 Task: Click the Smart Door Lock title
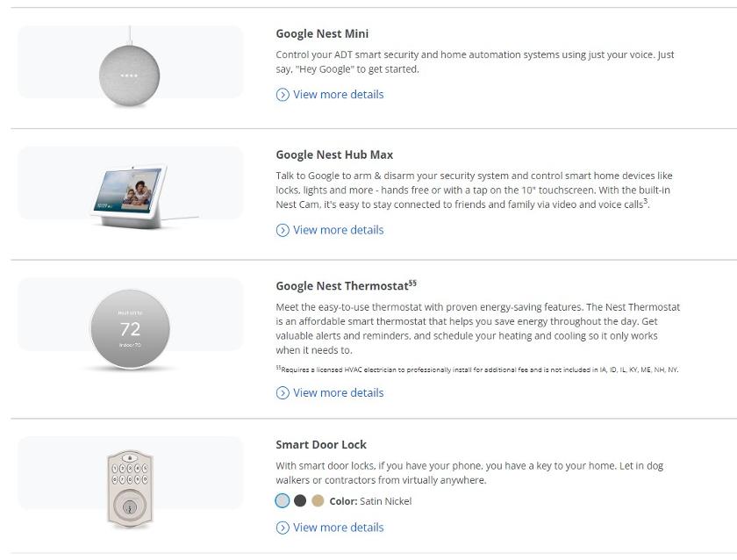click(x=321, y=445)
